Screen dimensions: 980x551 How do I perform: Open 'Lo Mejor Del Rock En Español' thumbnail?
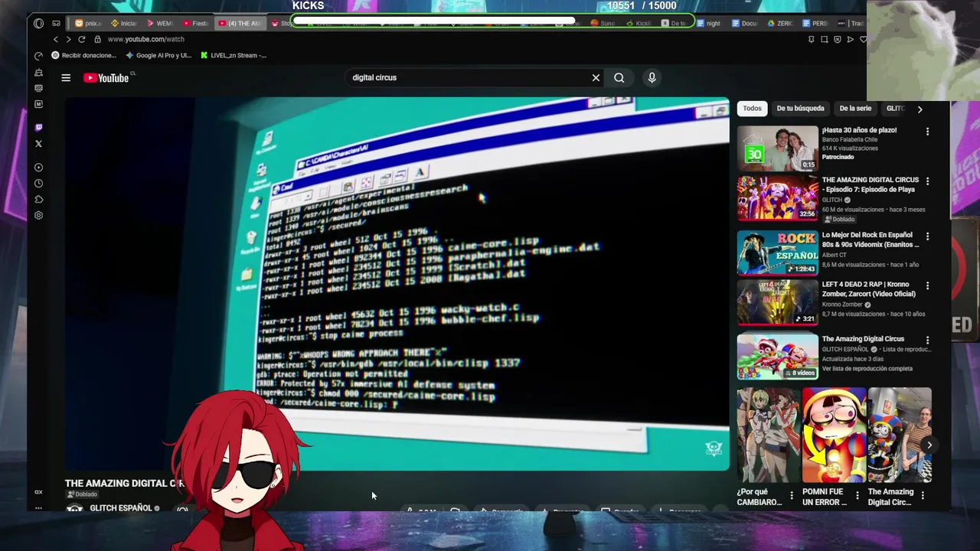777,253
